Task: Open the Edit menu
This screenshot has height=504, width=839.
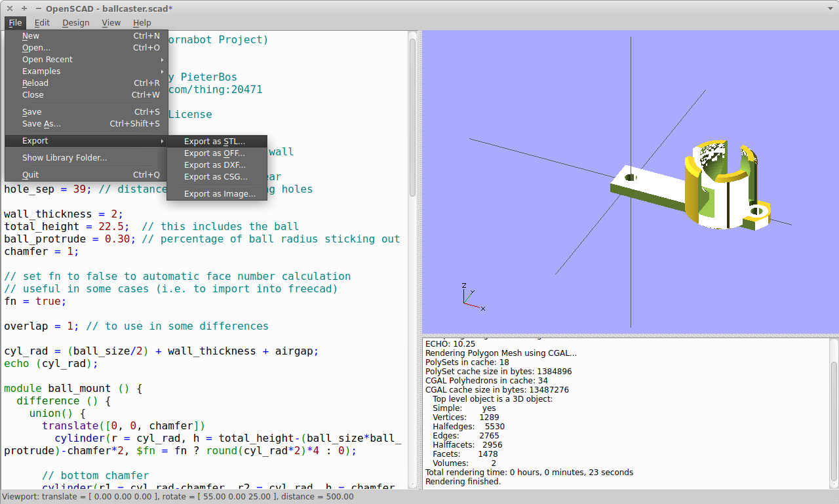Action: pyautogui.click(x=42, y=23)
